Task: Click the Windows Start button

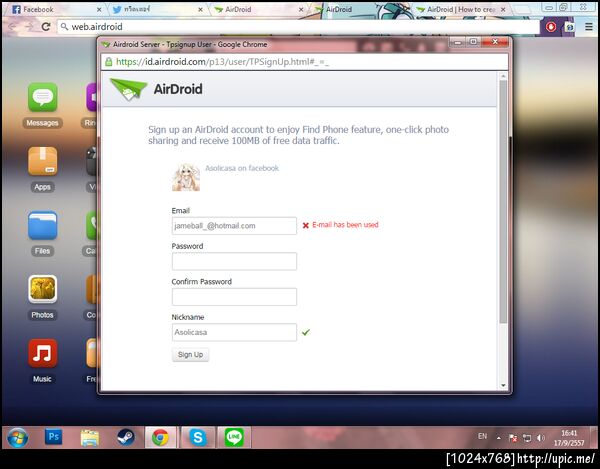Action: 17,437
